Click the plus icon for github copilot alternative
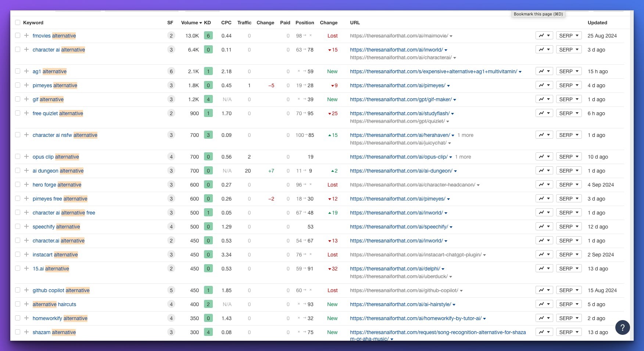Image resolution: width=644 pixels, height=351 pixels. point(26,290)
